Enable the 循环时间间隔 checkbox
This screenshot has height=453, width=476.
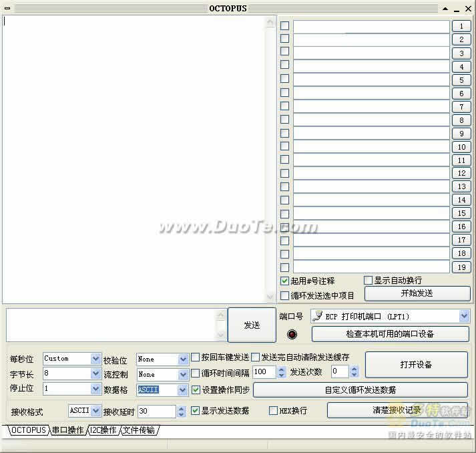(195, 373)
